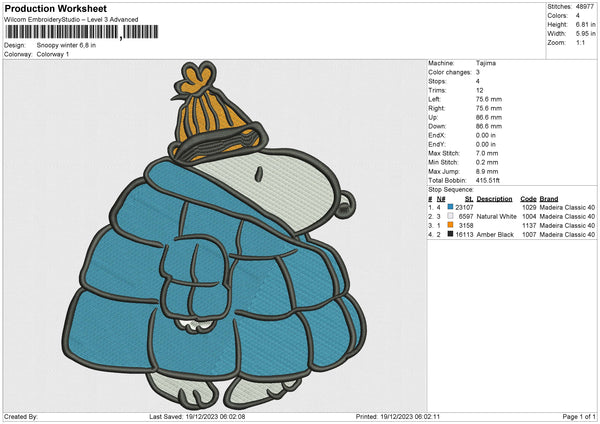
Task: Click the 'Colorway 1' value
Action: pyautogui.click(x=53, y=54)
